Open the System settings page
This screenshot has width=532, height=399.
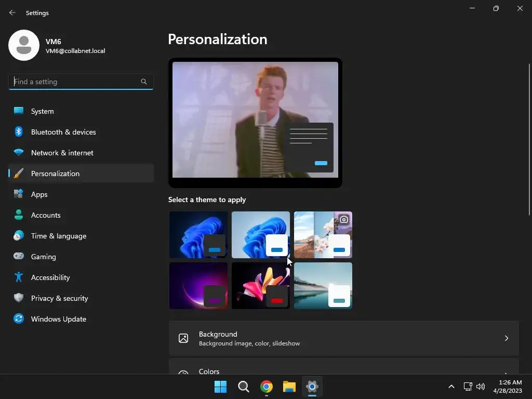click(81, 111)
